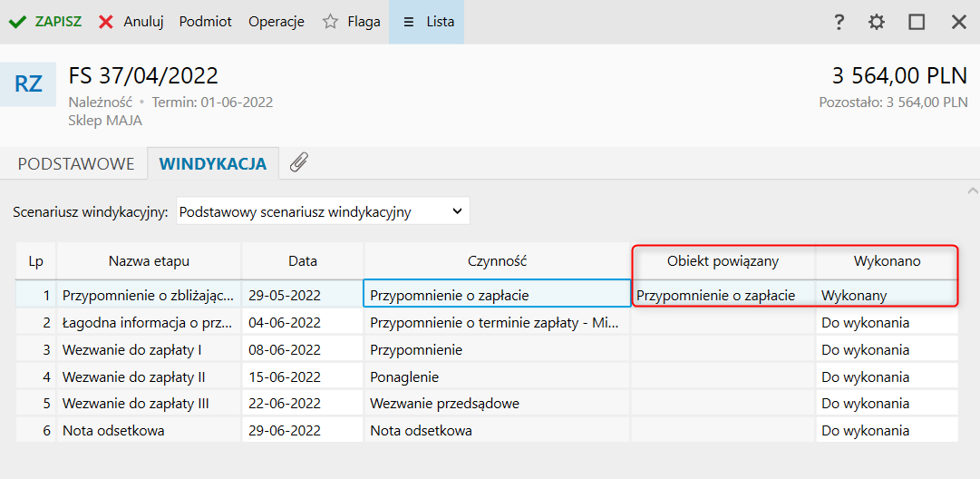
Task: Collapse the section with the right-side chevron
Action: click(971, 191)
